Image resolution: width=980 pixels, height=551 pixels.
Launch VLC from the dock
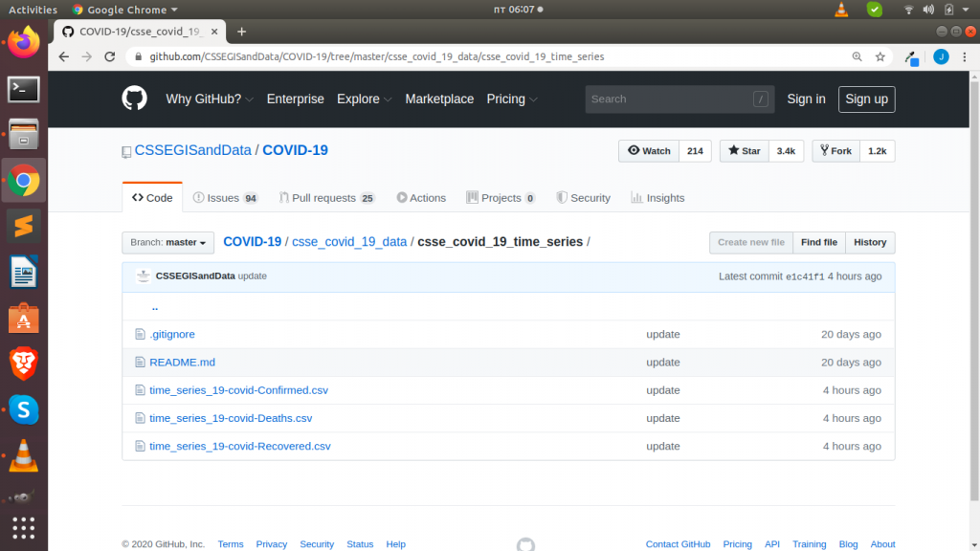pyautogui.click(x=22, y=457)
